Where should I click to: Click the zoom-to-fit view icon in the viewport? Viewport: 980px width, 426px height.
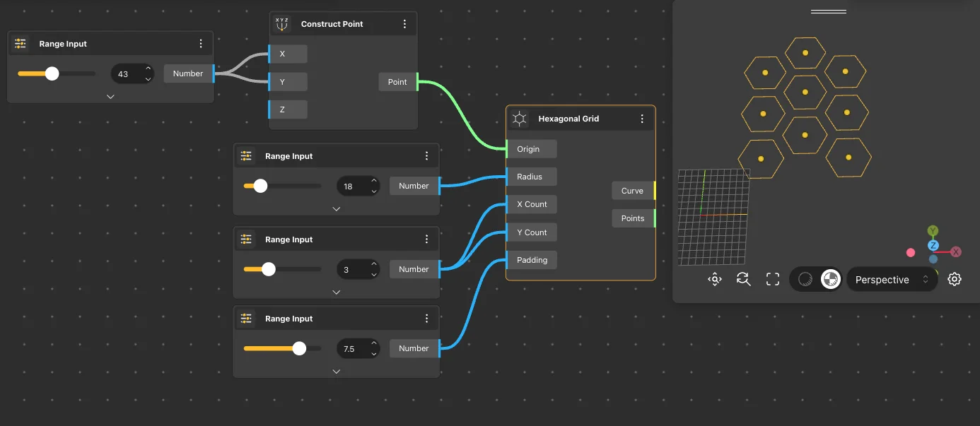[x=715, y=280]
